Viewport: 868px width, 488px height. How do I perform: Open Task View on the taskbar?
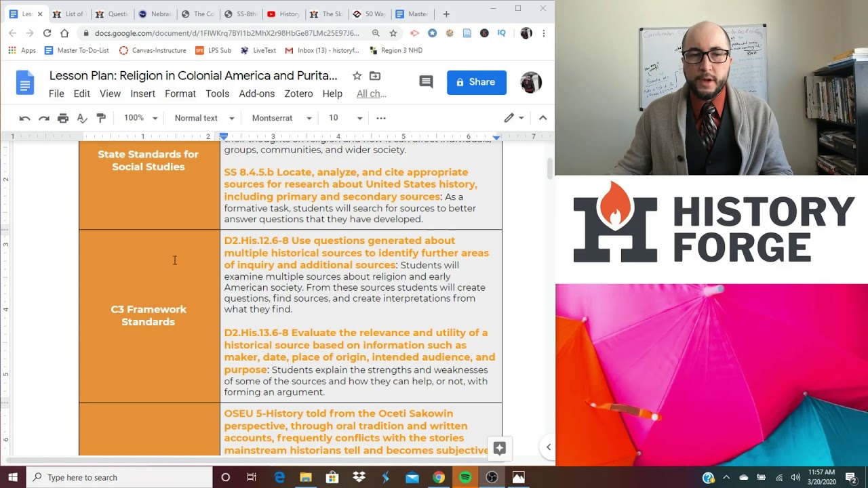[x=252, y=477]
